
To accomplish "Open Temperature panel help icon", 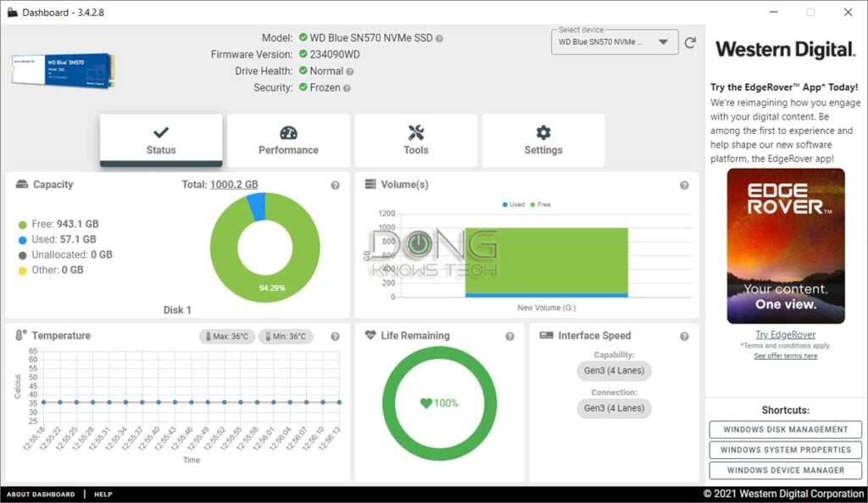I will 335,336.
